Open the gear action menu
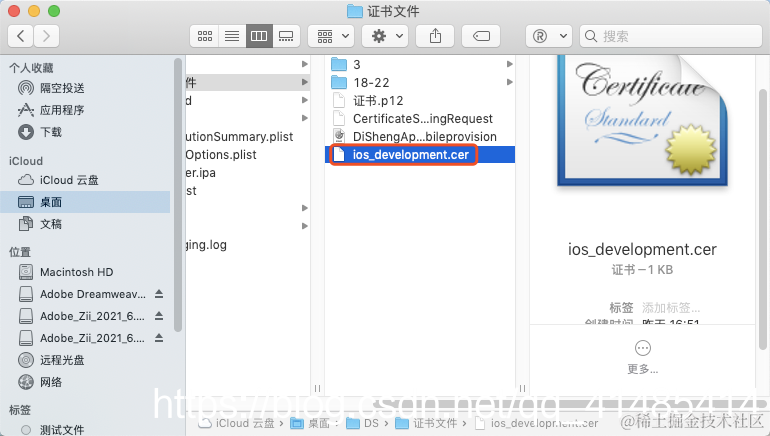Screen dimensions: 770x436 [x=387, y=36]
